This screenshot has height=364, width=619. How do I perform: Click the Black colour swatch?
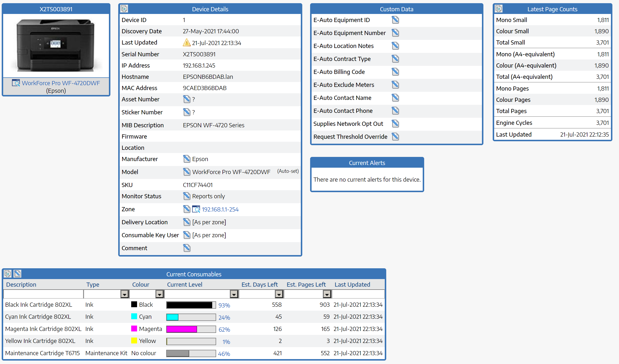click(x=134, y=305)
